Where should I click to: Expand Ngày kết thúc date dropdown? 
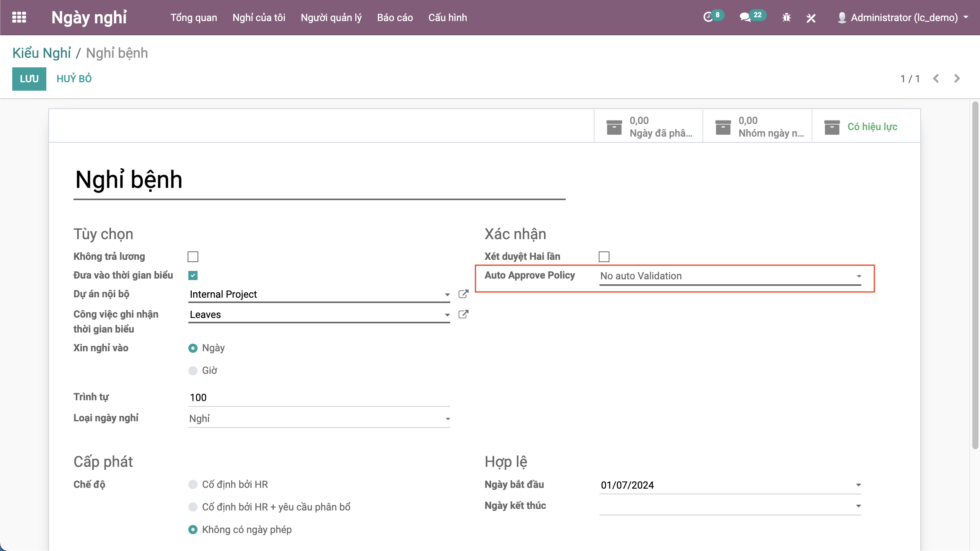(x=858, y=506)
